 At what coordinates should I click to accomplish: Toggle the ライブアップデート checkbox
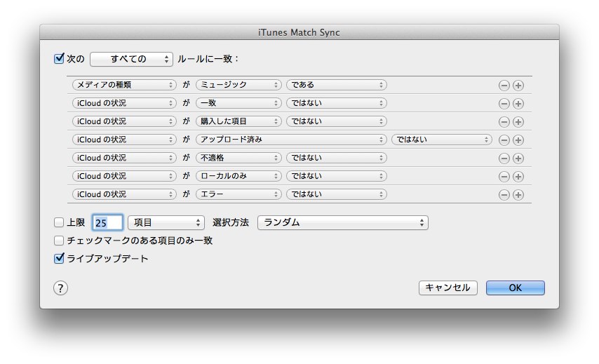(x=59, y=259)
